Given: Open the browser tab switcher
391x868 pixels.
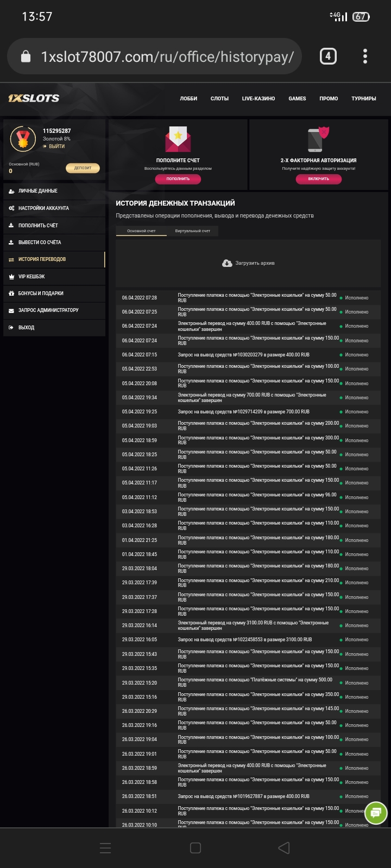Looking at the screenshot, I should pyautogui.click(x=328, y=56).
